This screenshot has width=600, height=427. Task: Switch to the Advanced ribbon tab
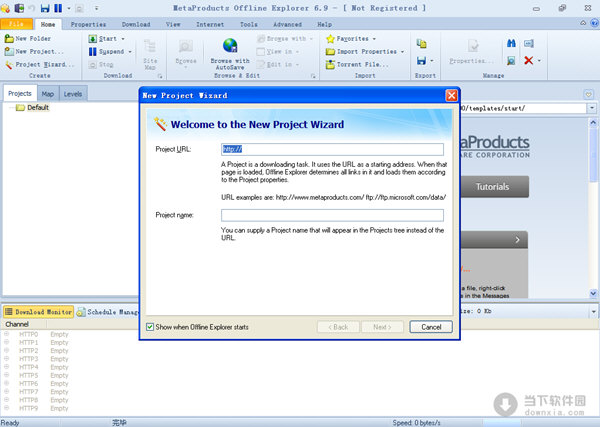coord(287,24)
